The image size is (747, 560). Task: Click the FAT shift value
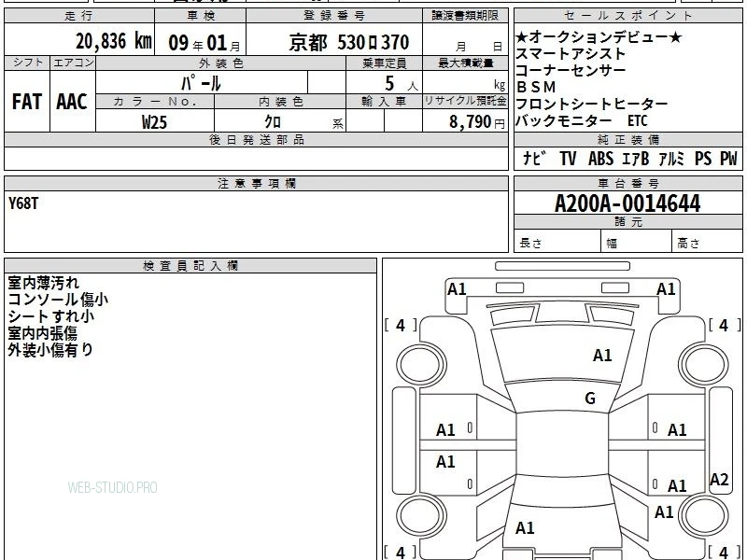tap(27, 102)
